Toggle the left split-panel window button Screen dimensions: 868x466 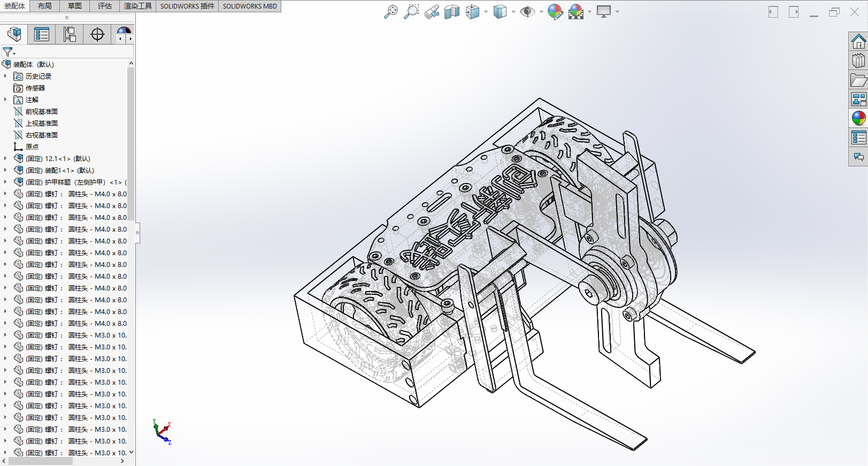point(773,12)
